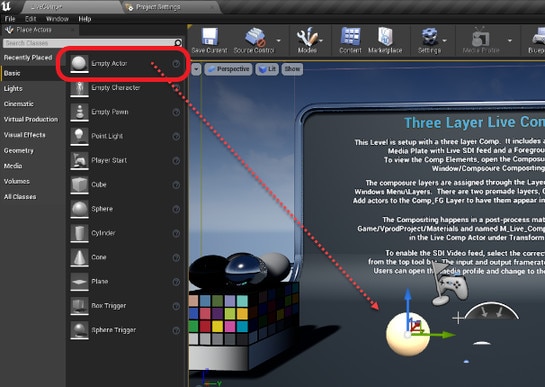The width and height of the screenshot is (545, 387).
Task: Open the Content browser icon
Action: [350, 37]
